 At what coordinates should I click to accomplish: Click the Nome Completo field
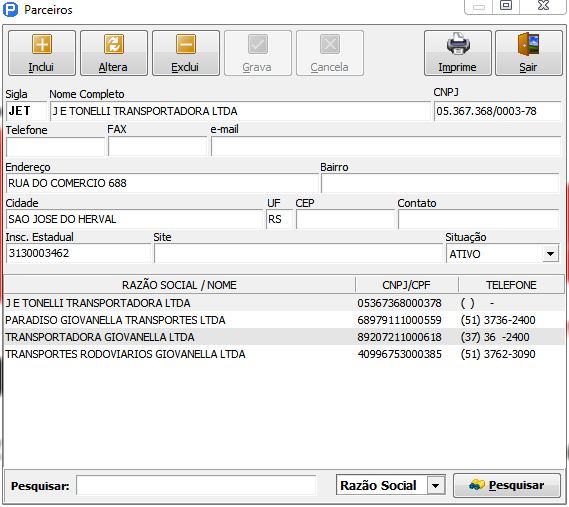(x=240, y=111)
